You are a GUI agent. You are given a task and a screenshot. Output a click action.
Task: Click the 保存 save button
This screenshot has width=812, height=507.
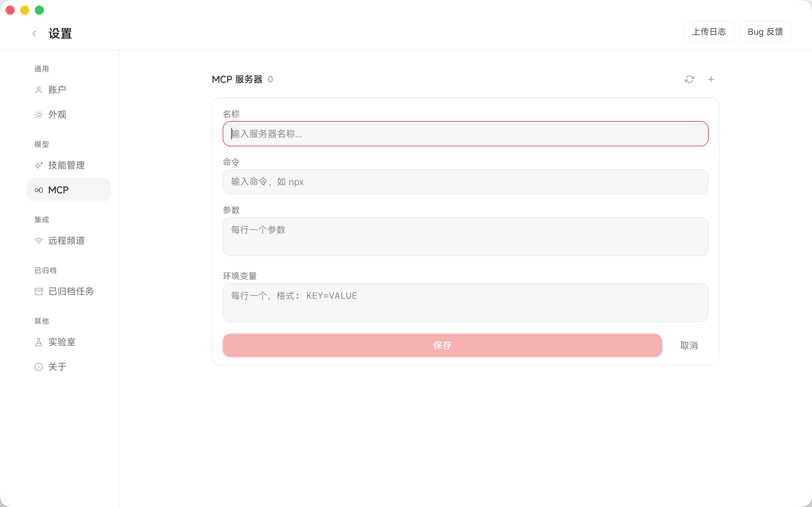(x=442, y=345)
